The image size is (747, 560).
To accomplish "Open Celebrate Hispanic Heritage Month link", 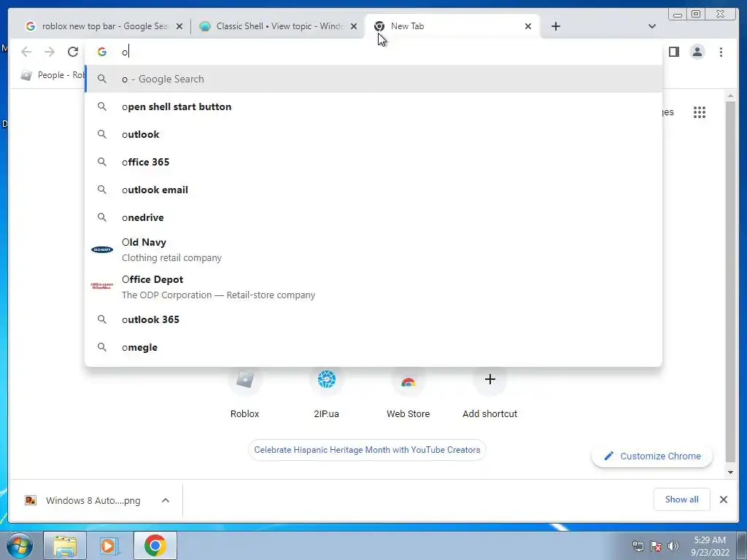I will coord(367,450).
